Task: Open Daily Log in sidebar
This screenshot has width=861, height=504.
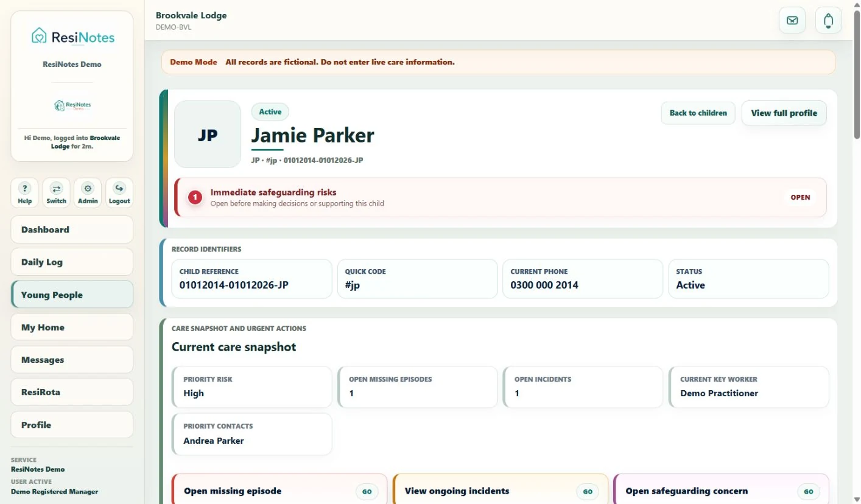Action: (72, 262)
